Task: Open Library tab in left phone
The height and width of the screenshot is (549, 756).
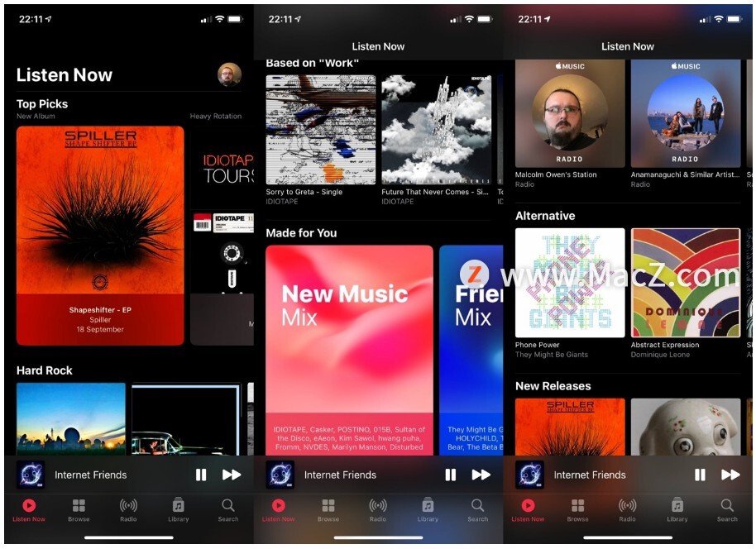Action: click(x=179, y=510)
